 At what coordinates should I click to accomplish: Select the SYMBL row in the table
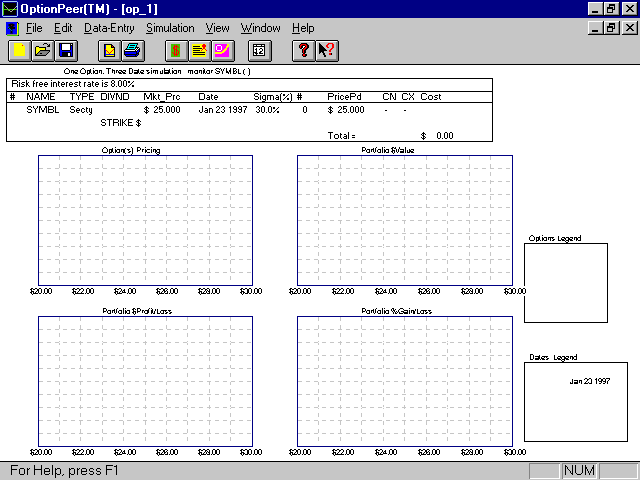42,109
